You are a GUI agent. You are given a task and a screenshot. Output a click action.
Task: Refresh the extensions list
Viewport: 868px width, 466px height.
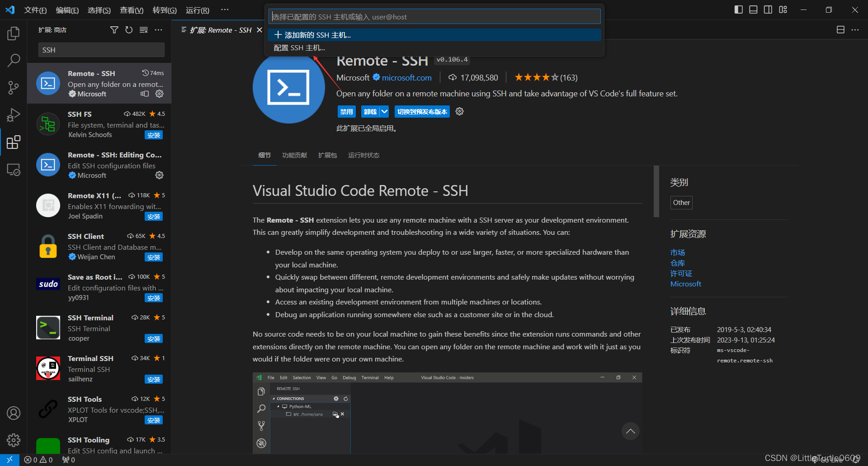click(x=129, y=30)
